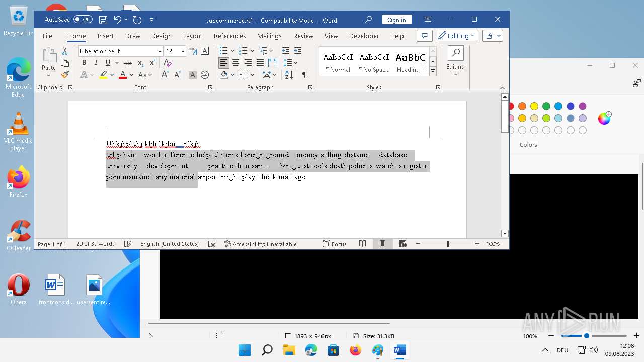This screenshot has height=362, width=644.
Task: Expand the highlight color dropdown arrow
Action: tap(112, 75)
